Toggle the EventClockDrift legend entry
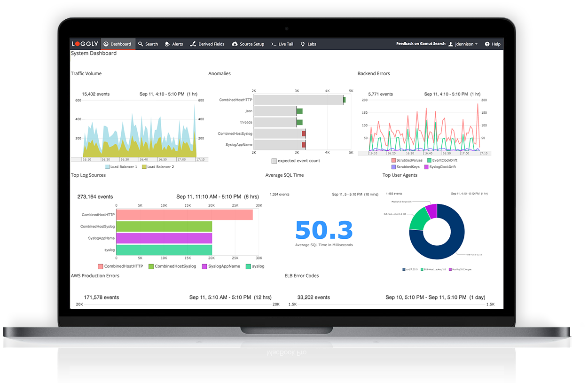The width and height of the screenshot is (588, 383). 441,160
